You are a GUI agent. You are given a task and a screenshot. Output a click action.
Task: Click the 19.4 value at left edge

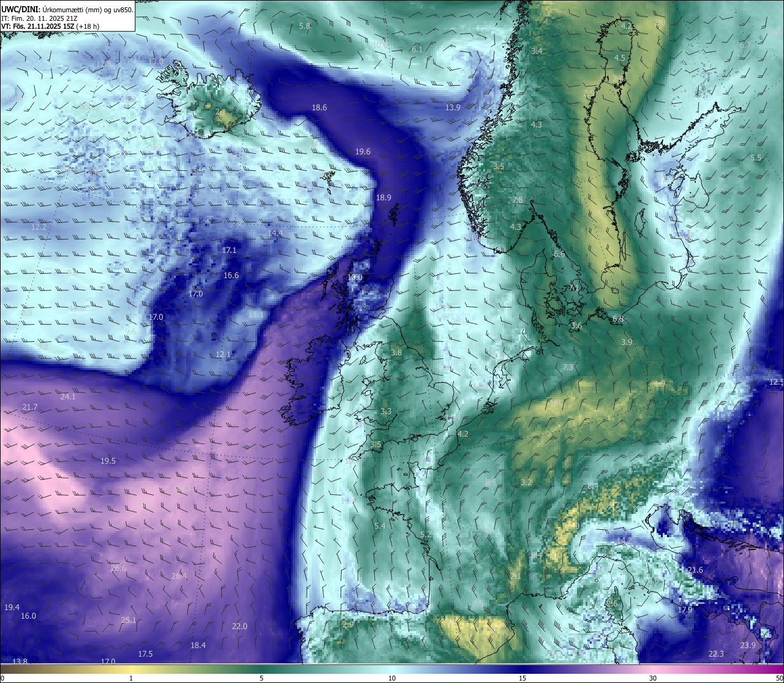tap(12, 606)
